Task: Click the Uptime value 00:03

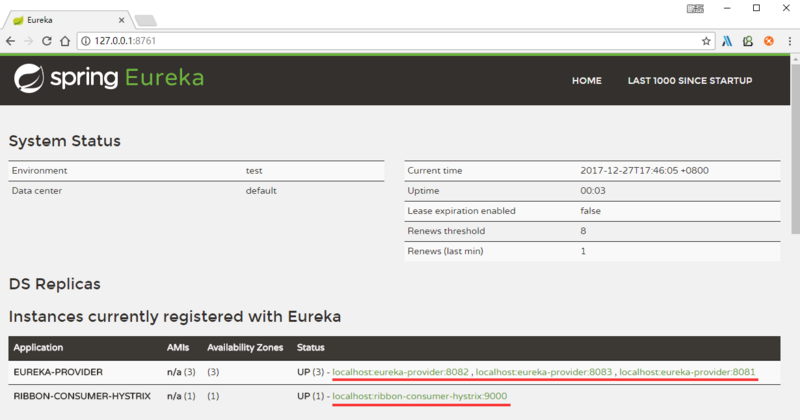Action: (593, 191)
